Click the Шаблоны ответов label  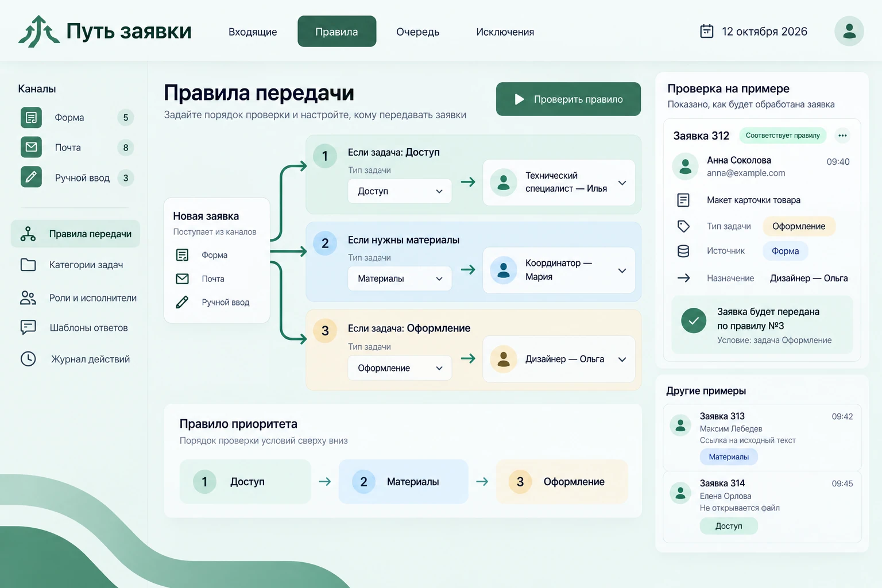click(88, 328)
